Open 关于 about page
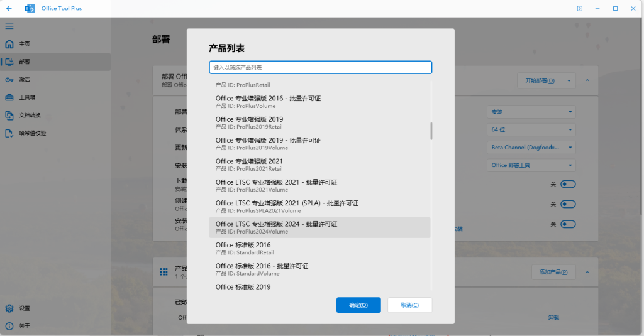644x336 pixels. click(x=55, y=326)
